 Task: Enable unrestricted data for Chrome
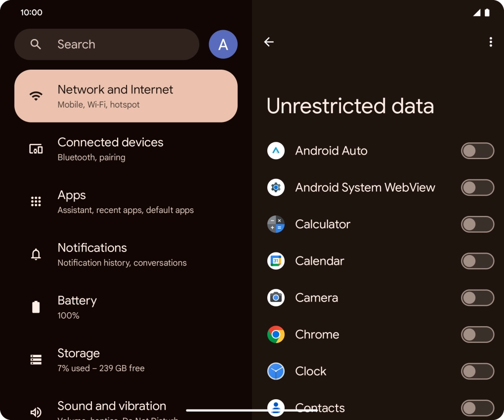coord(477,335)
